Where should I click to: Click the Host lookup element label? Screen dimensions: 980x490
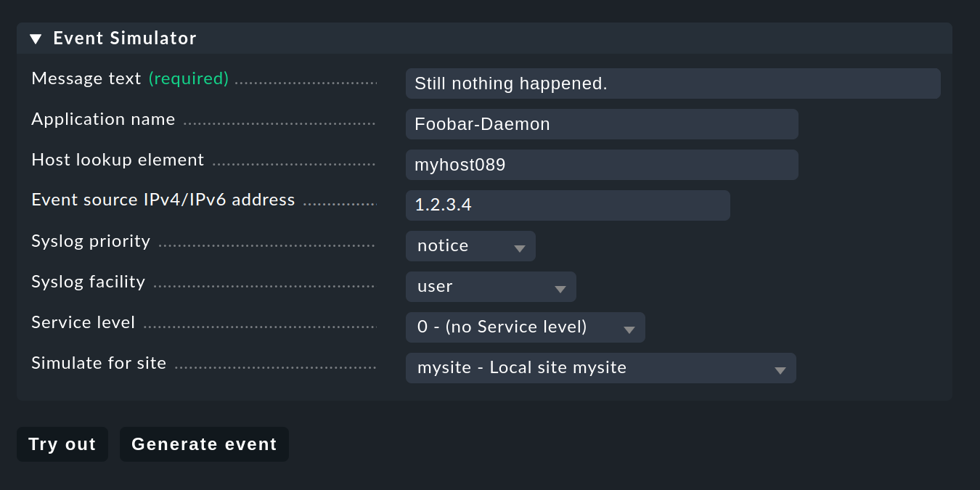tap(118, 160)
